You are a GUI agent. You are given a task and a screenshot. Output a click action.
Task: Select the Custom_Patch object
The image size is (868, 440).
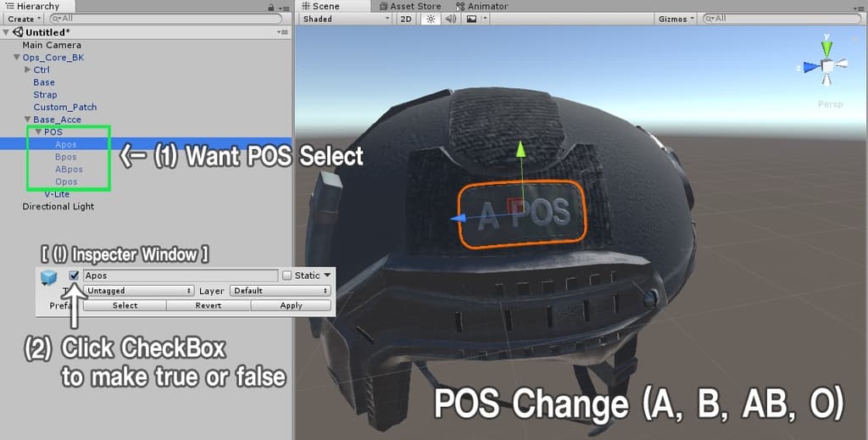click(x=64, y=108)
